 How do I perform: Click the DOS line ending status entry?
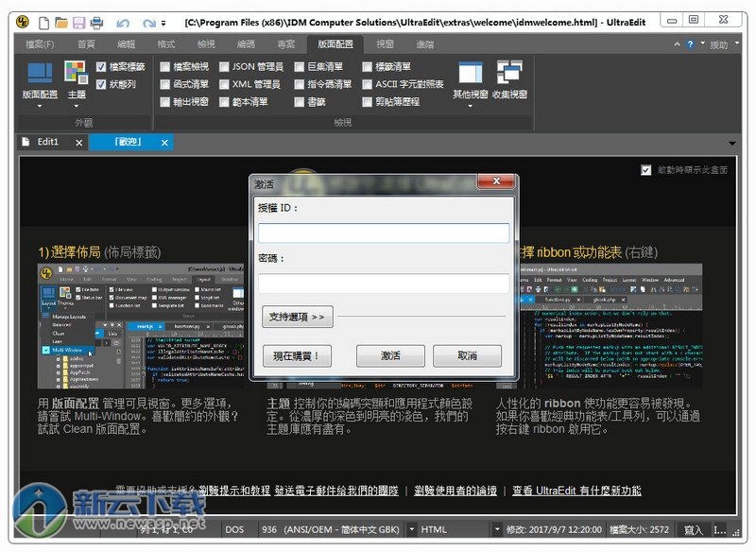click(234, 529)
